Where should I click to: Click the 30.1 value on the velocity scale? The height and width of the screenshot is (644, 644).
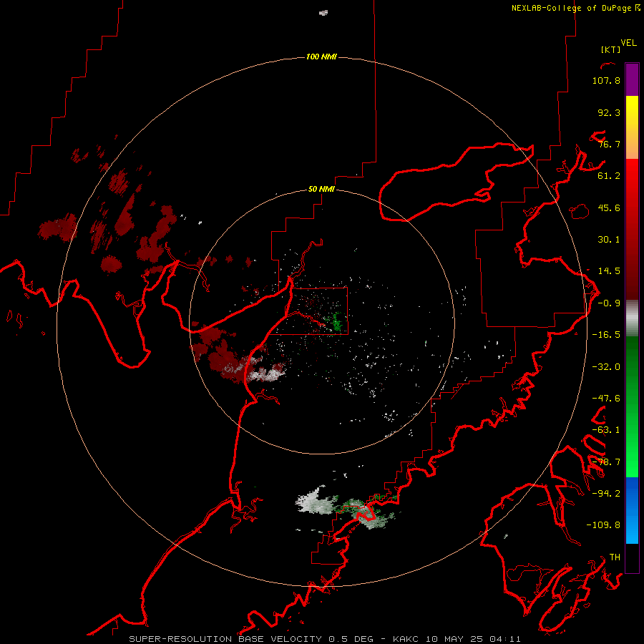click(609, 240)
